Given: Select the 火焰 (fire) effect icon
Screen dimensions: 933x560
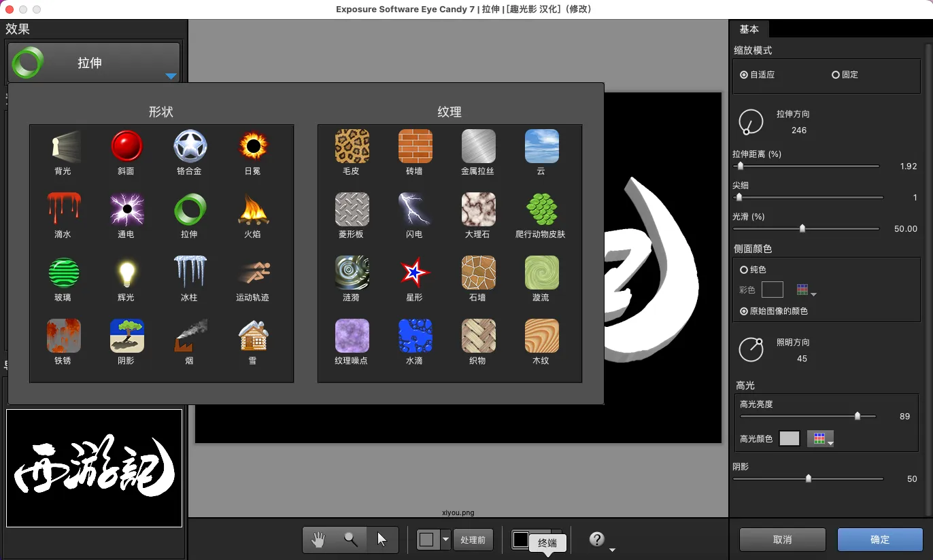Looking at the screenshot, I should (x=253, y=209).
